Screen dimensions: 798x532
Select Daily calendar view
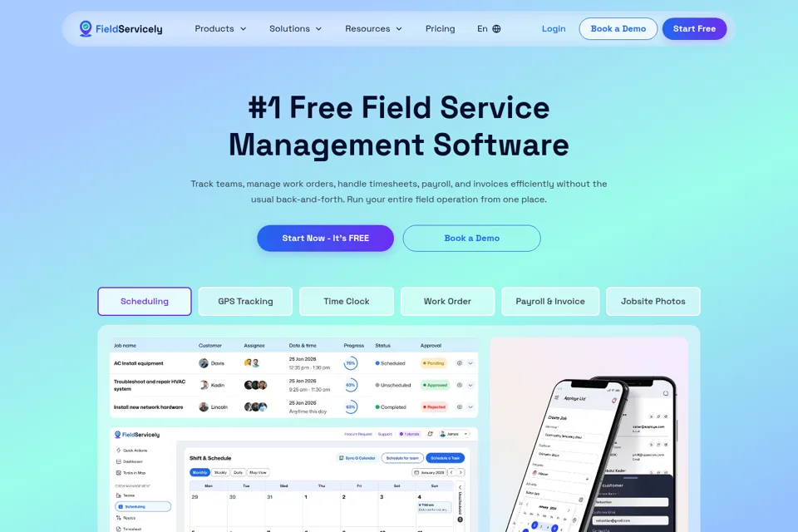point(239,472)
